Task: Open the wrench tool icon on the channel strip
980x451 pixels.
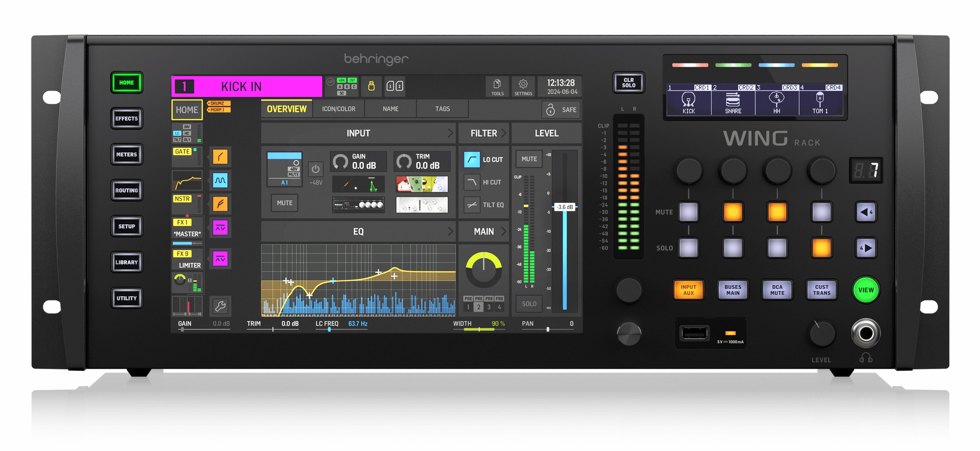Action: pyautogui.click(x=220, y=306)
